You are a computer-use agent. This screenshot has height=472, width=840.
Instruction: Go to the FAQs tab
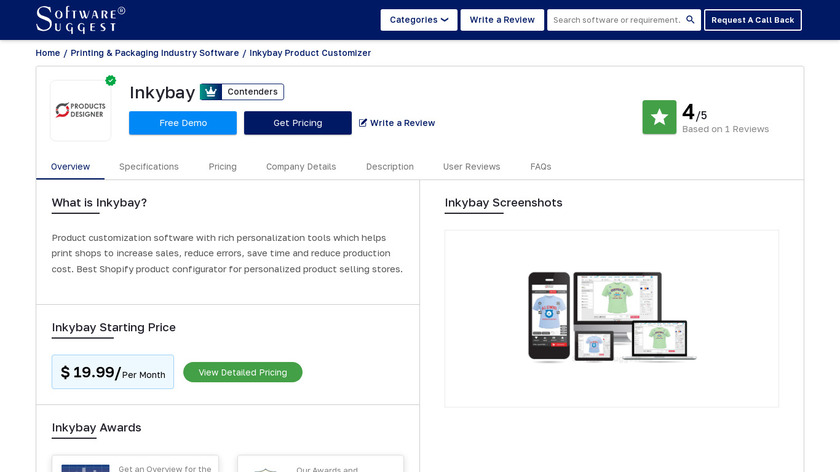click(541, 167)
